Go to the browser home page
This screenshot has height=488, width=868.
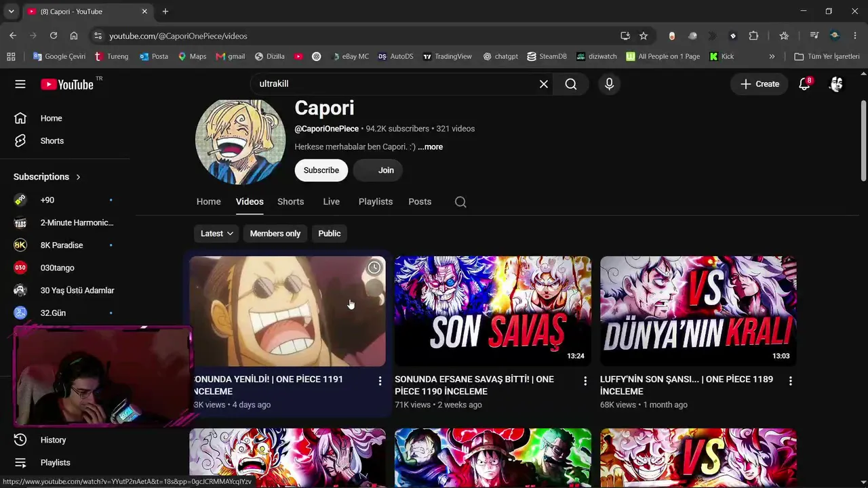point(74,36)
